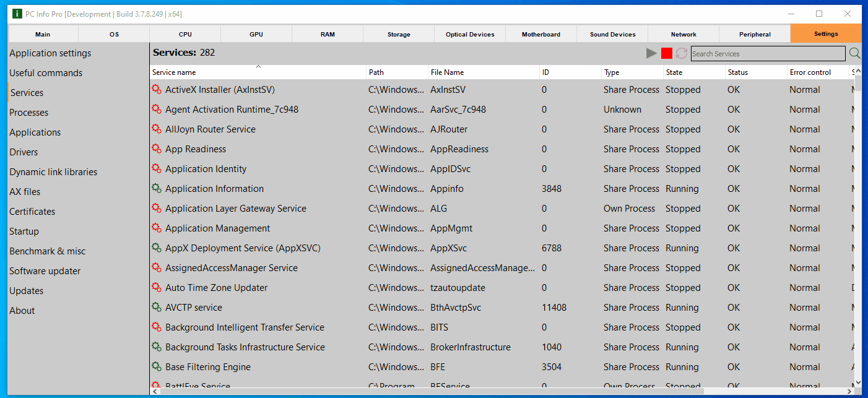Select the BrokerInfrastructure file name cell
868x398 pixels.
click(471, 347)
